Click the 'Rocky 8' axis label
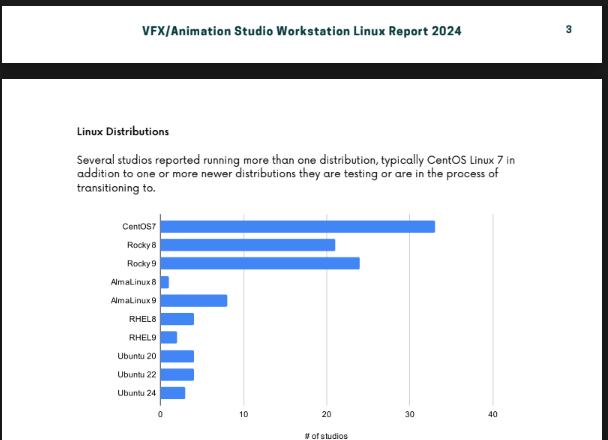608x440 pixels. [142, 245]
